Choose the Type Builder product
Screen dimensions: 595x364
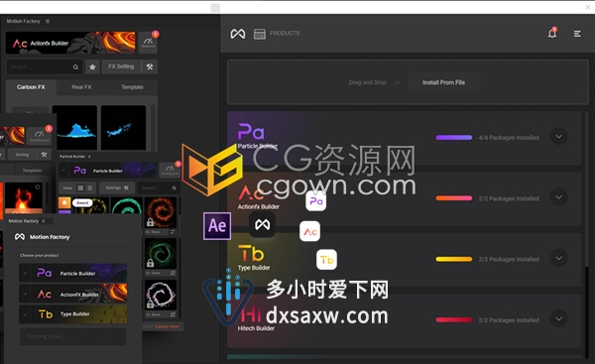tap(78, 314)
